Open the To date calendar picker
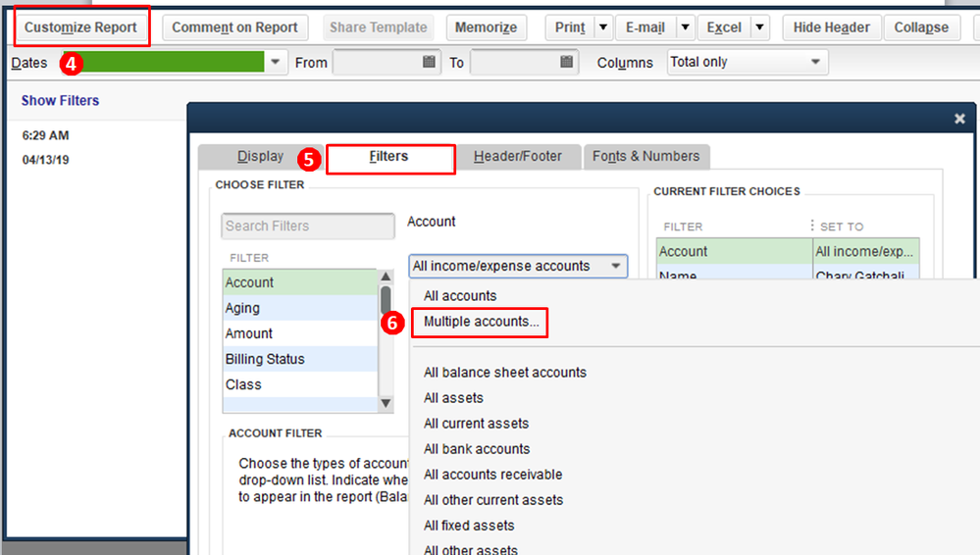This screenshot has width=980, height=555. (x=566, y=62)
